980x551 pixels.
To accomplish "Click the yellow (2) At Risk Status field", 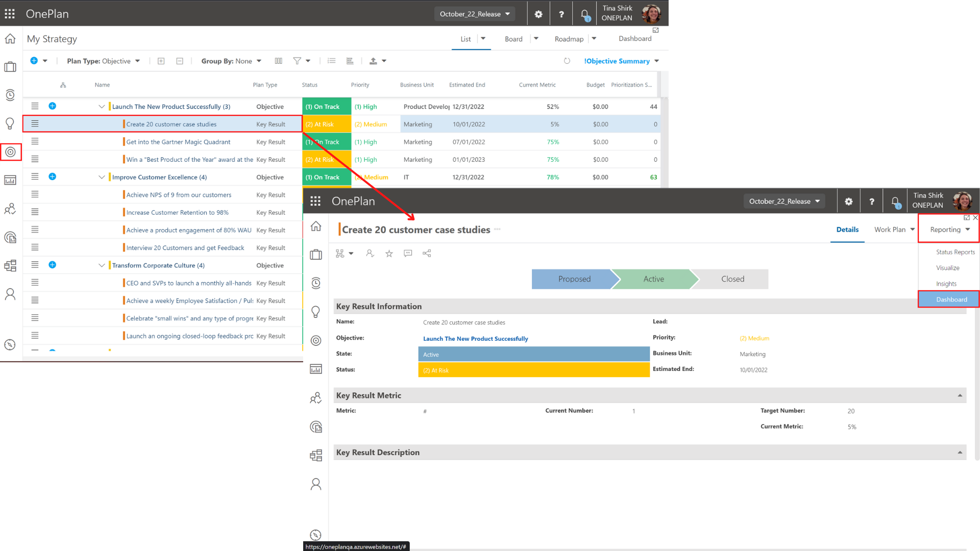I will (534, 370).
